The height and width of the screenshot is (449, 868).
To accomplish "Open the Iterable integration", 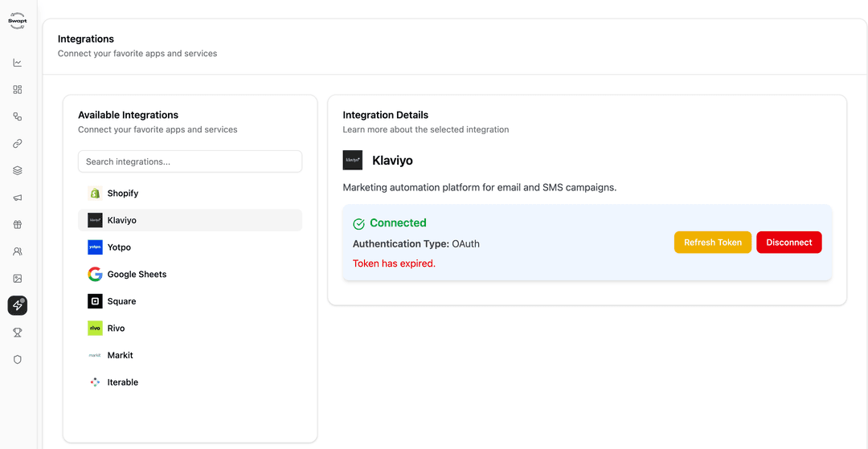I will (x=122, y=382).
